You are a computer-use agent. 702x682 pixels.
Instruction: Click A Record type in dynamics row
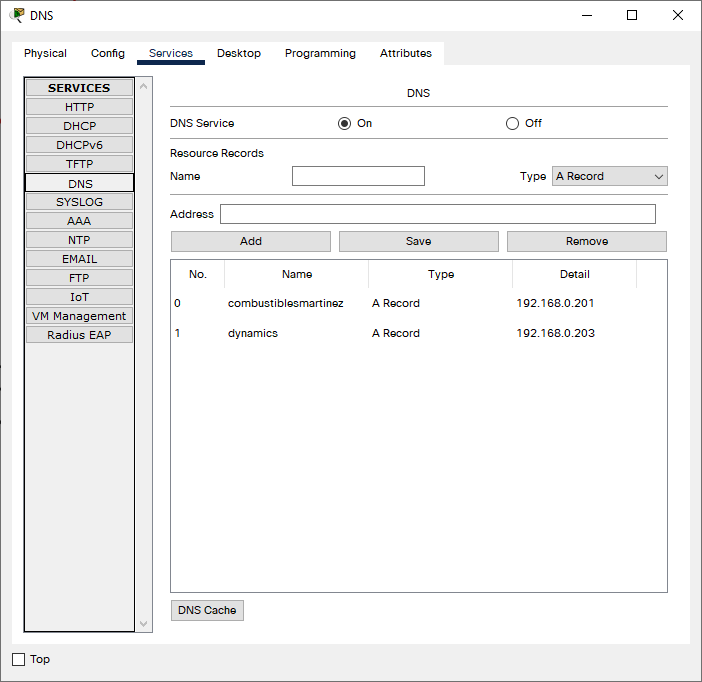coord(396,334)
